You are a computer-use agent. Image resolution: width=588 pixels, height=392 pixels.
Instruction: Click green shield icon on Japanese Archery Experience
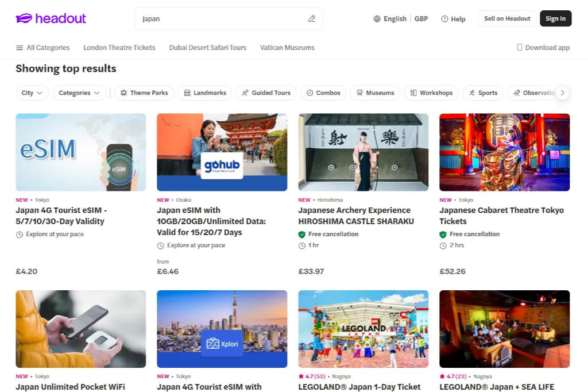point(302,235)
